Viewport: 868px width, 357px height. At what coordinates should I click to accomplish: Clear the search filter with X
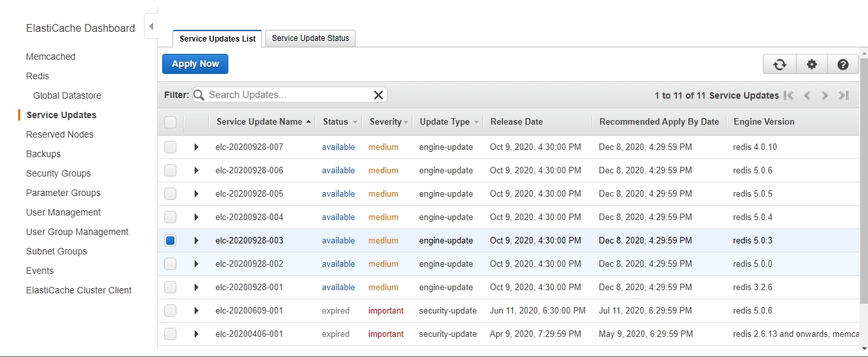point(379,95)
